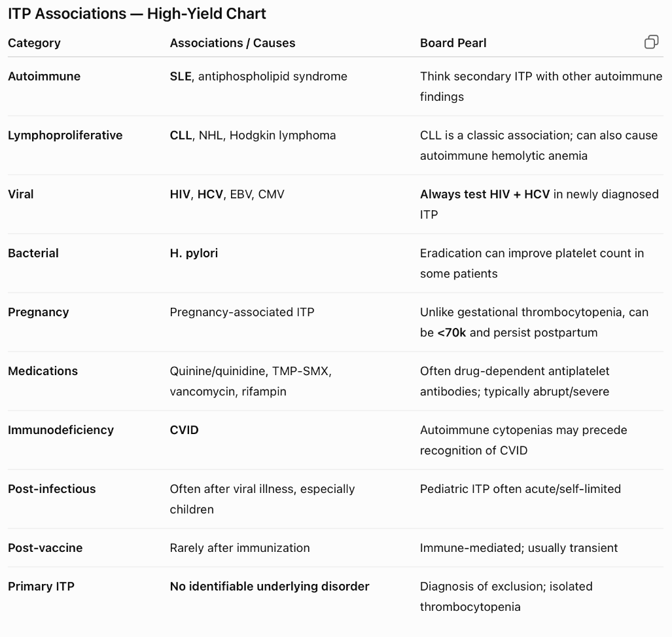Click the Viral category label
Viewport: 672px width, 637px height.
pyautogui.click(x=20, y=194)
